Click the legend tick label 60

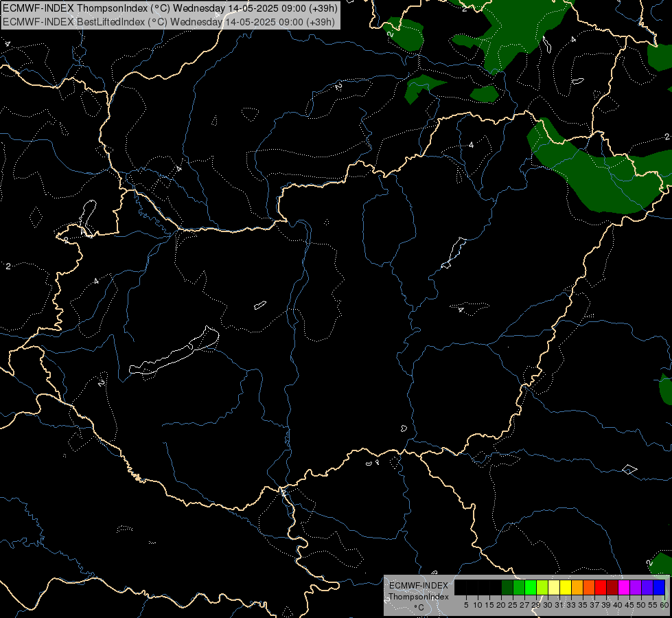click(x=664, y=605)
